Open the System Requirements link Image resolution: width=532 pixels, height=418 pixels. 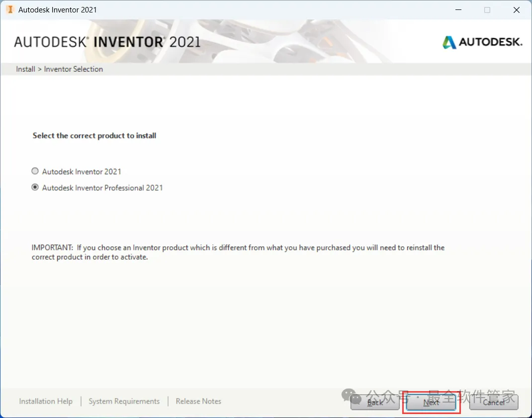(124, 402)
